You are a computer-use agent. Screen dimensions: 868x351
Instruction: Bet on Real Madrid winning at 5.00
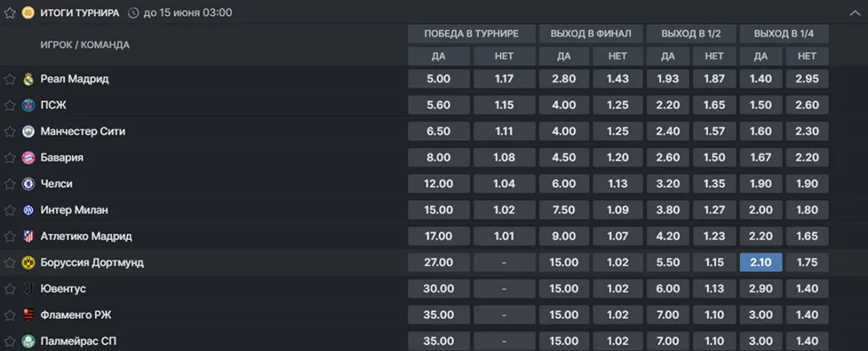(437, 79)
